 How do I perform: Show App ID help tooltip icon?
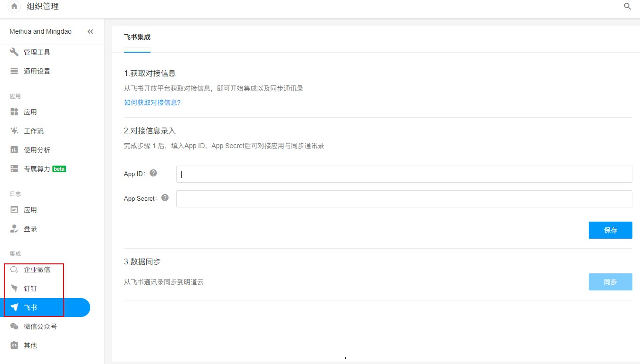pos(153,173)
